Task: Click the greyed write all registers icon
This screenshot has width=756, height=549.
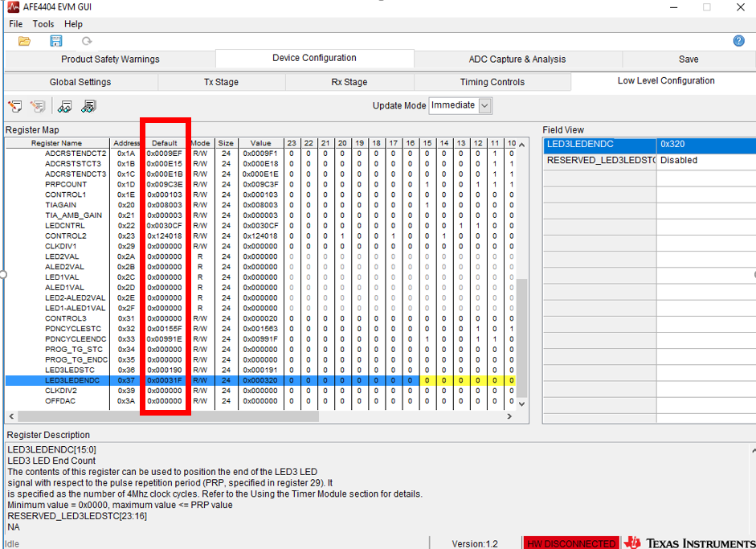Action: [x=38, y=106]
